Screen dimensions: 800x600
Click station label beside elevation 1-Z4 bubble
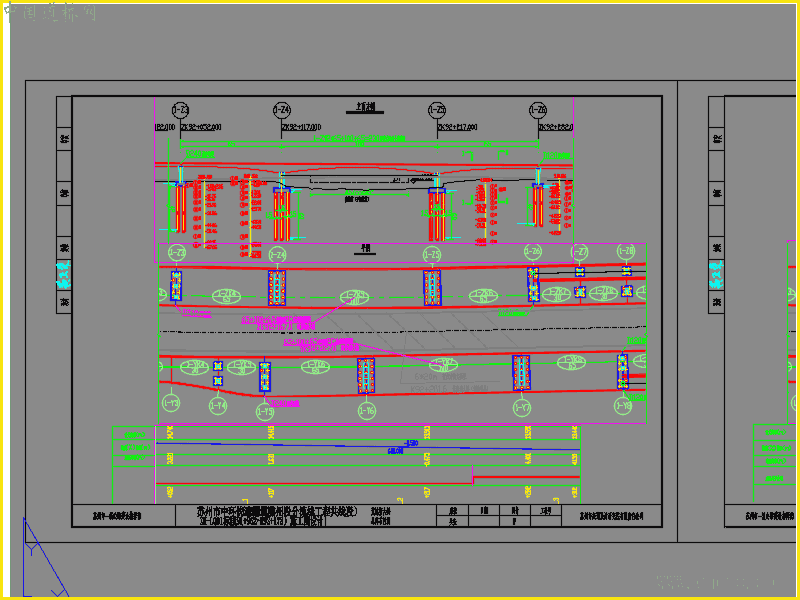[x=301, y=127]
